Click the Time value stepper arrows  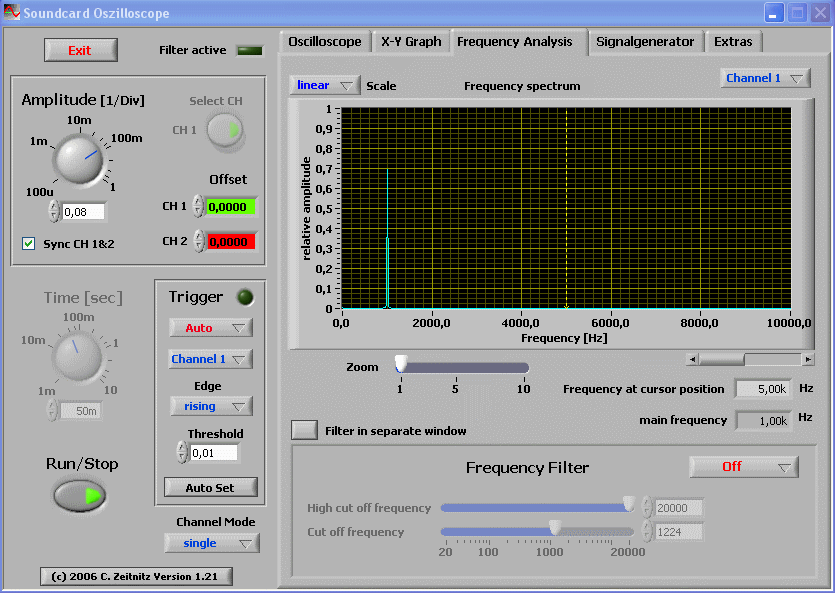tap(52, 410)
